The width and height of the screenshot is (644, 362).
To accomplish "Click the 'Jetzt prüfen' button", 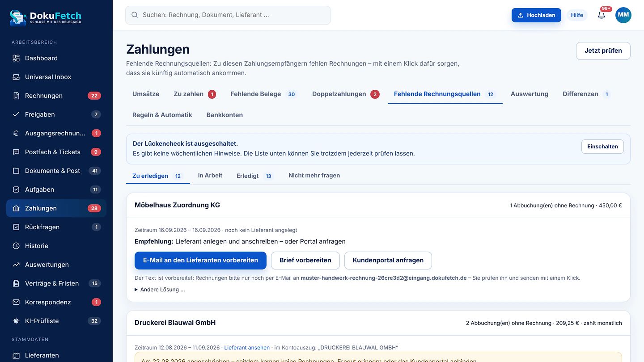I will point(603,51).
